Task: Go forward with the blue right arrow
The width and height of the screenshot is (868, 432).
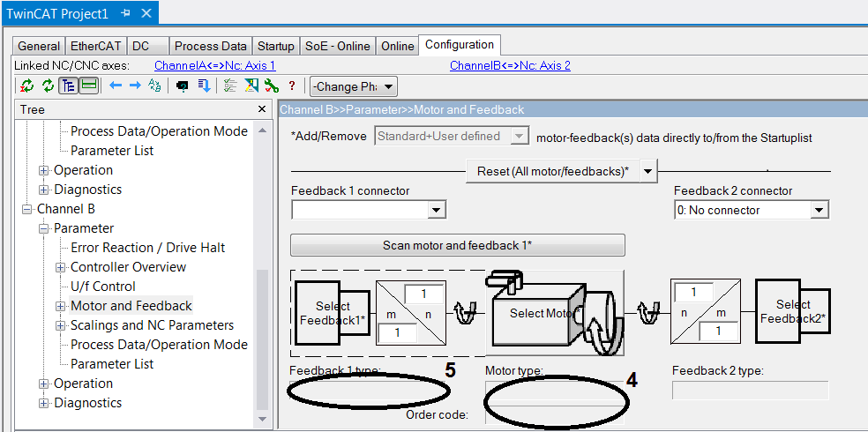Action: click(135, 86)
